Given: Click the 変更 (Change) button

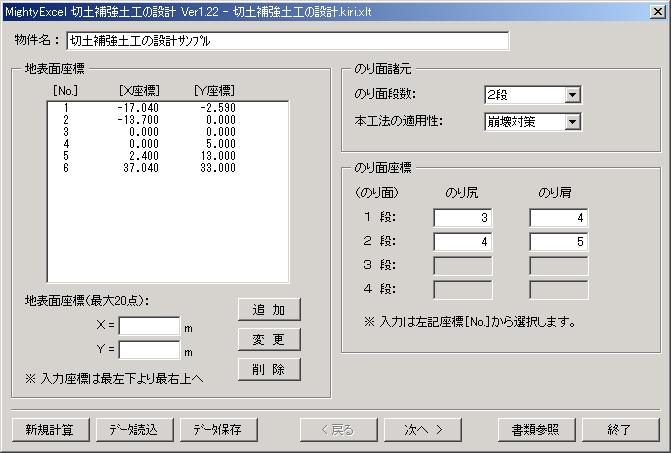Looking at the screenshot, I should 269,339.
